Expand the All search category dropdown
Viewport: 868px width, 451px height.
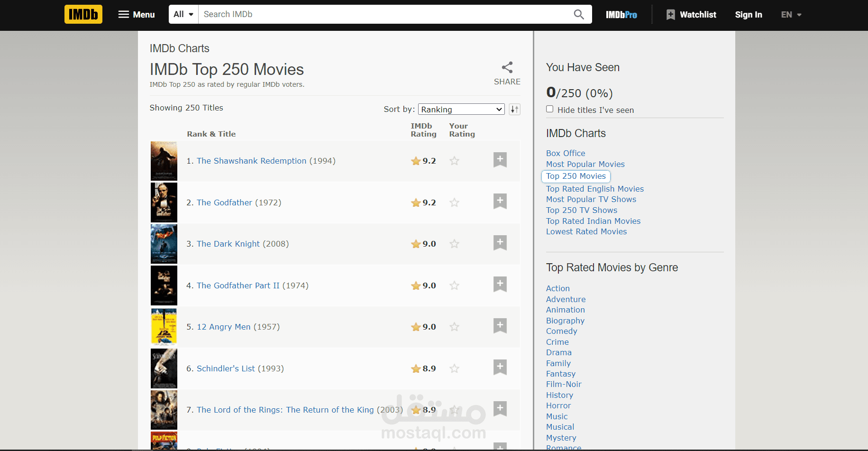[183, 14]
